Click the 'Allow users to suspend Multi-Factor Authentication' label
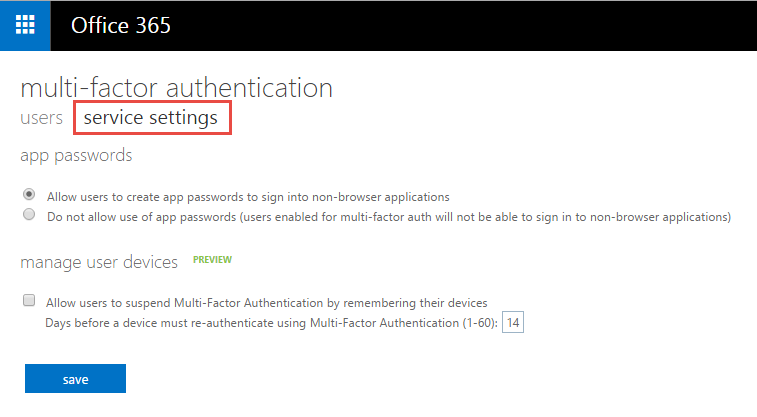This screenshot has width=757, height=417. coord(267,302)
